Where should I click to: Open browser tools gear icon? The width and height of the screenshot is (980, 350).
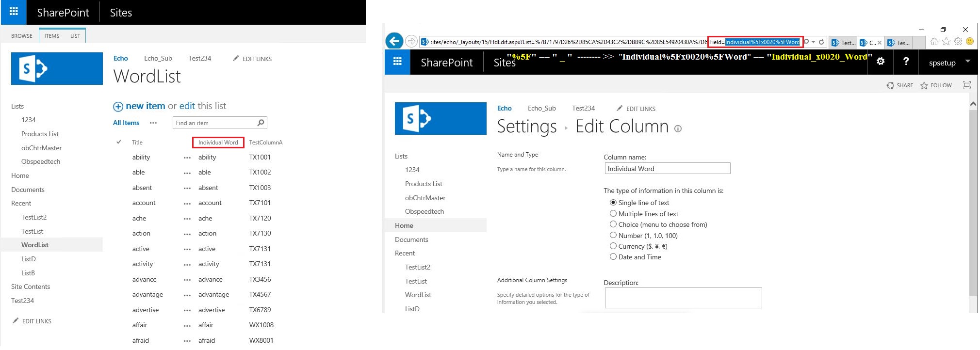pos(958,42)
